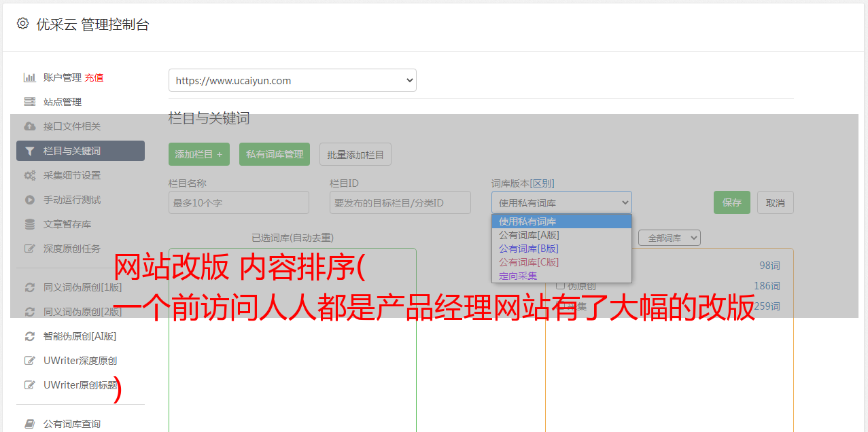Click the green 保存 button
This screenshot has width=868, height=432.
(732, 202)
